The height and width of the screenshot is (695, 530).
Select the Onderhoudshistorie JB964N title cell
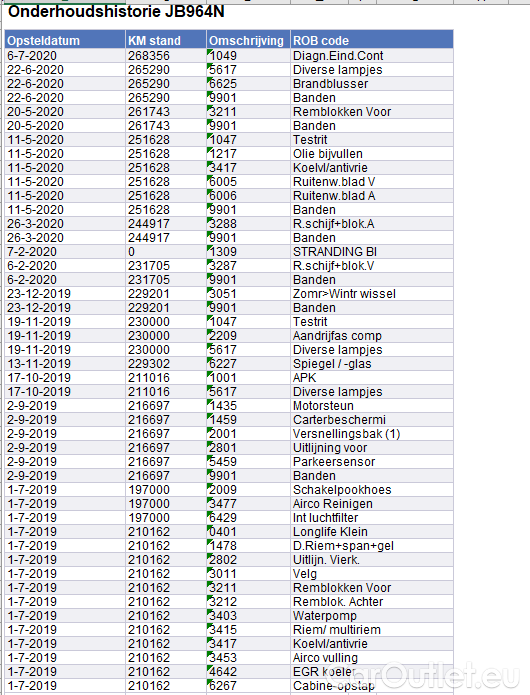pos(116,12)
